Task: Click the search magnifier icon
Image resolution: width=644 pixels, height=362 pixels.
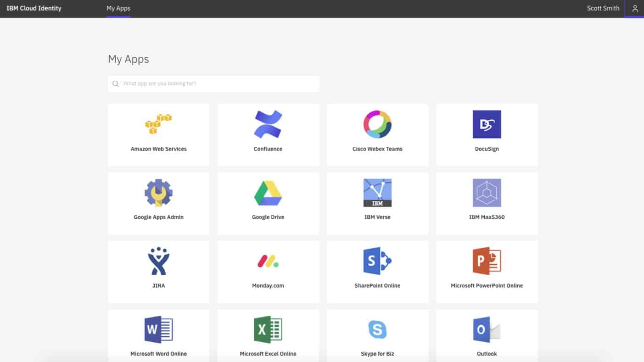Action: point(116,84)
